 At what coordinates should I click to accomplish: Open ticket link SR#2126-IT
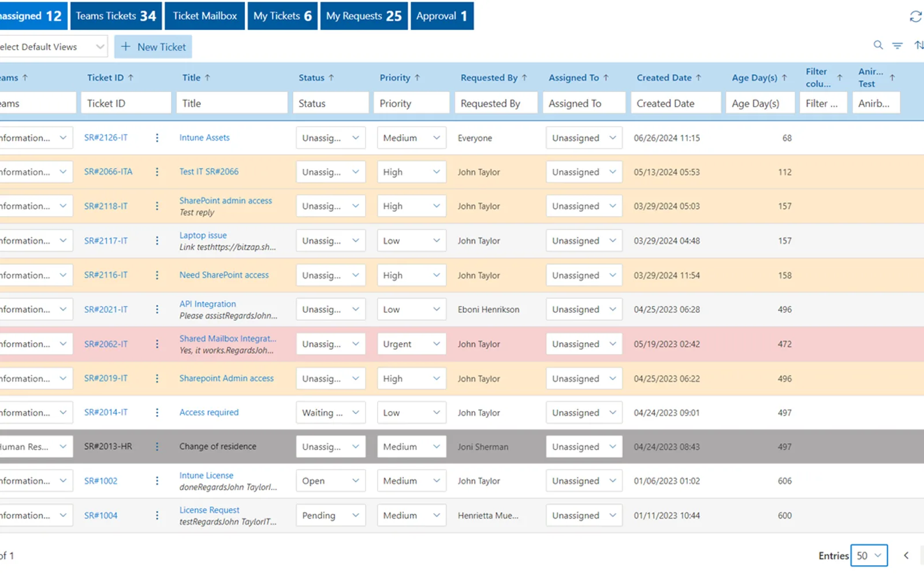[x=106, y=138]
